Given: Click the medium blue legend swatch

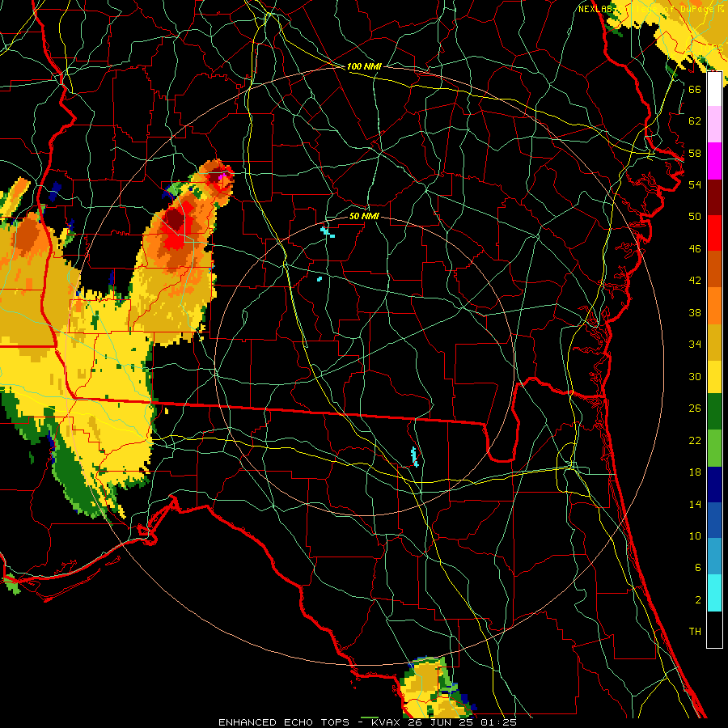Looking at the screenshot, I should (714, 520).
